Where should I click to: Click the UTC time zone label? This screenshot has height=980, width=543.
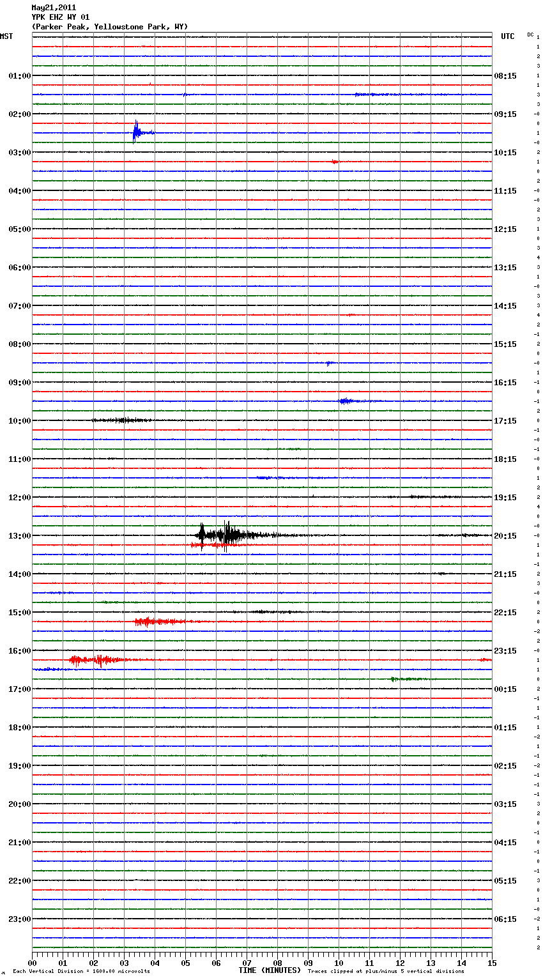(508, 36)
